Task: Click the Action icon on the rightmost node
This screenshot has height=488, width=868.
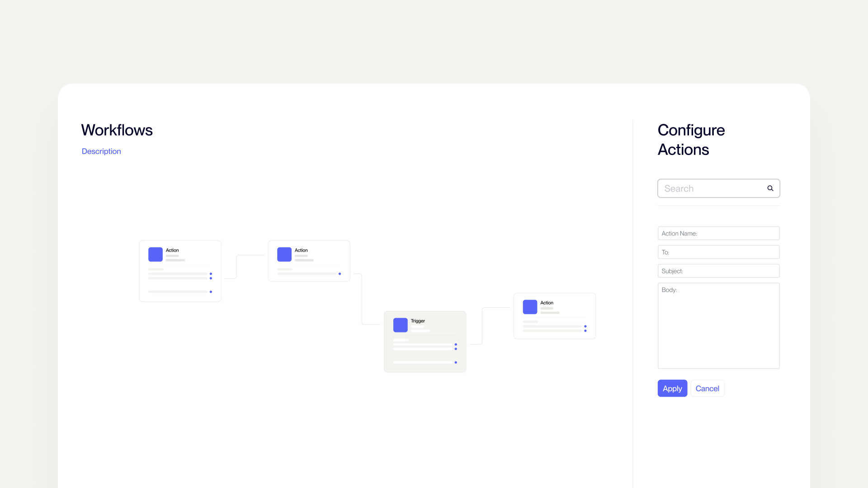Action: [529, 307]
